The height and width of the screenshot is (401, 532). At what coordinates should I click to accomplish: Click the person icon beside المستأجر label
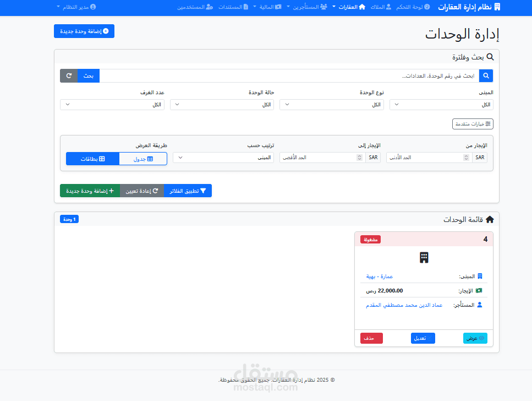point(479,305)
